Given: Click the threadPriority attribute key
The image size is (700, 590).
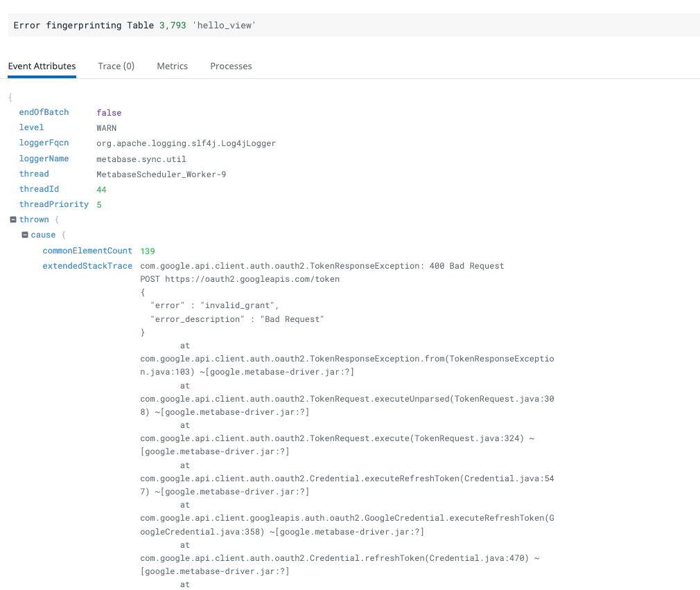Looking at the screenshot, I should pyautogui.click(x=54, y=204).
